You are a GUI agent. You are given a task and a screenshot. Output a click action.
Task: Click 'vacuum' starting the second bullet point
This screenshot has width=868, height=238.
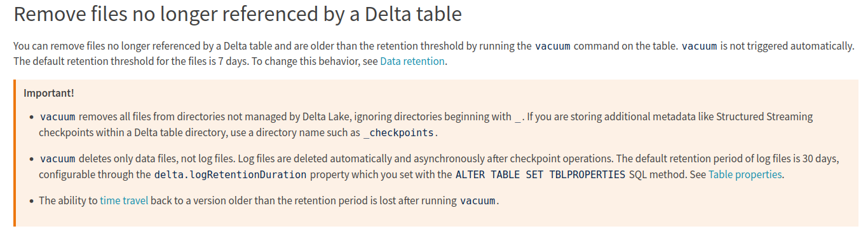click(x=58, y=158)
